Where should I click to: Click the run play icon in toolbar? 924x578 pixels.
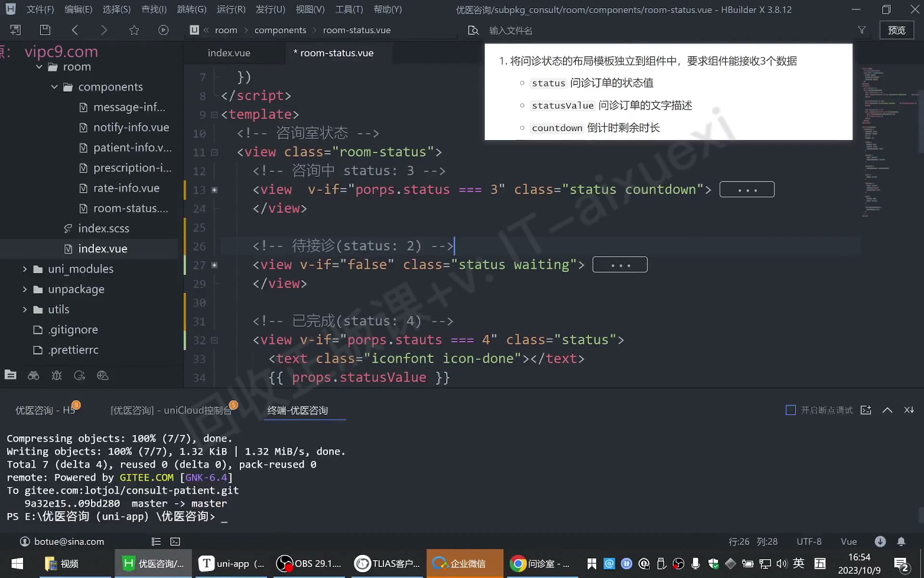(x=164, y=30)
